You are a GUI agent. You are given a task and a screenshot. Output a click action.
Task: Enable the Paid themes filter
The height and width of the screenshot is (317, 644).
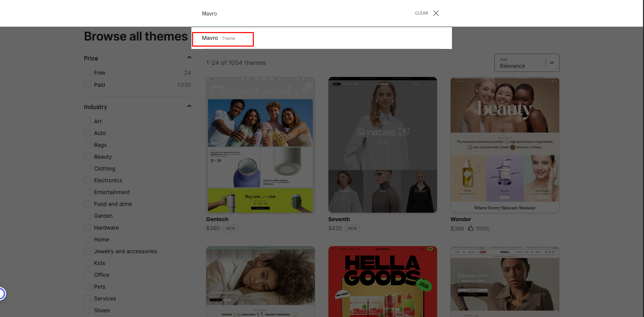click(87, 84)
